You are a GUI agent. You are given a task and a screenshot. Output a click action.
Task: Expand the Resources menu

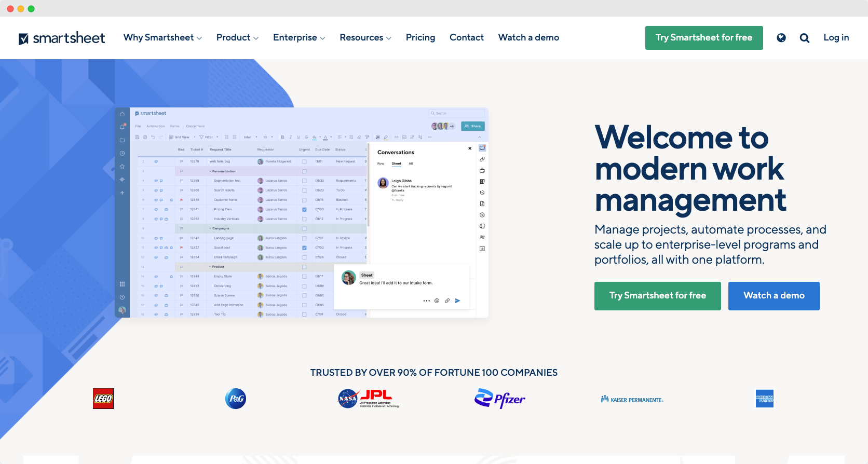click(365, 37)
